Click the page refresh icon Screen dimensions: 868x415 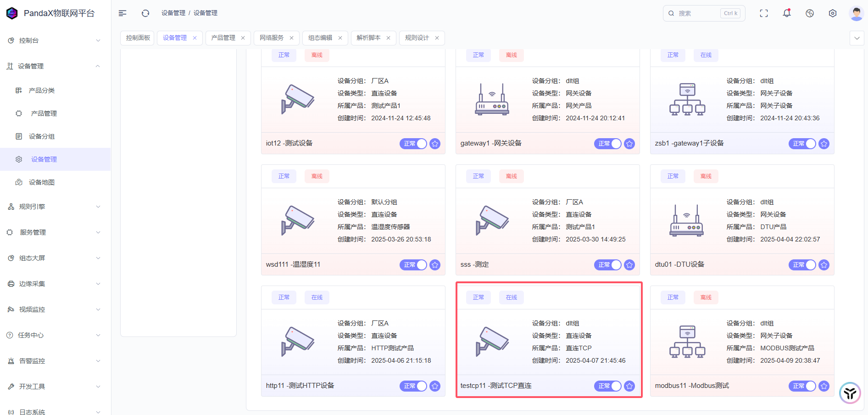[x=145, y=13]
